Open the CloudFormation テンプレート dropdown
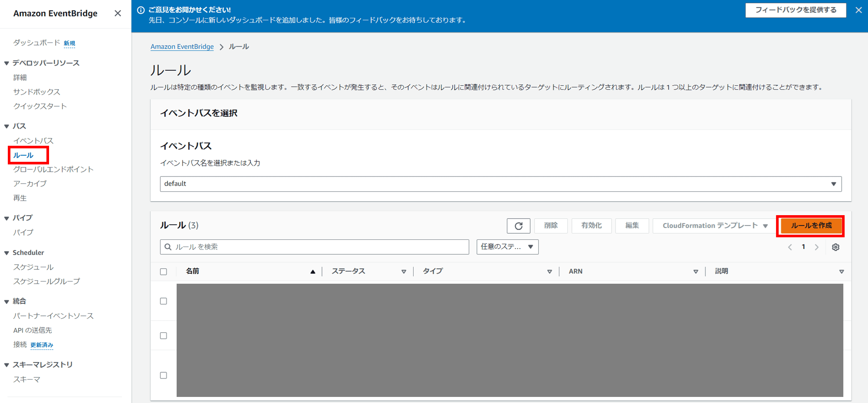Viewport: 868px width, 403px height. coord(715,226)
